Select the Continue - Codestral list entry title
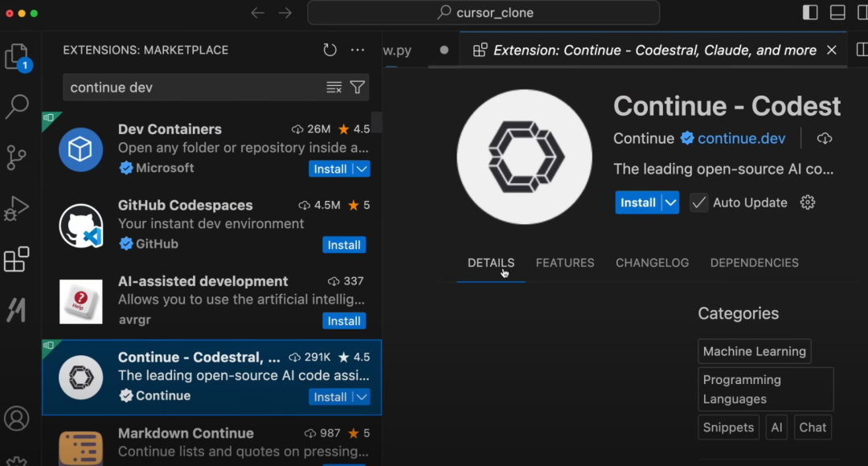 point(199,358)
